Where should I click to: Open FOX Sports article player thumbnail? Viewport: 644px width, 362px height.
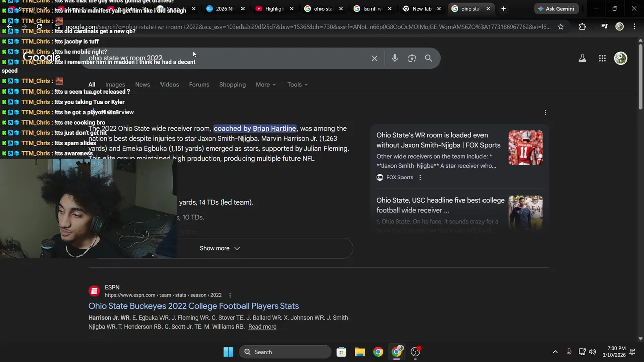point(525,148)
